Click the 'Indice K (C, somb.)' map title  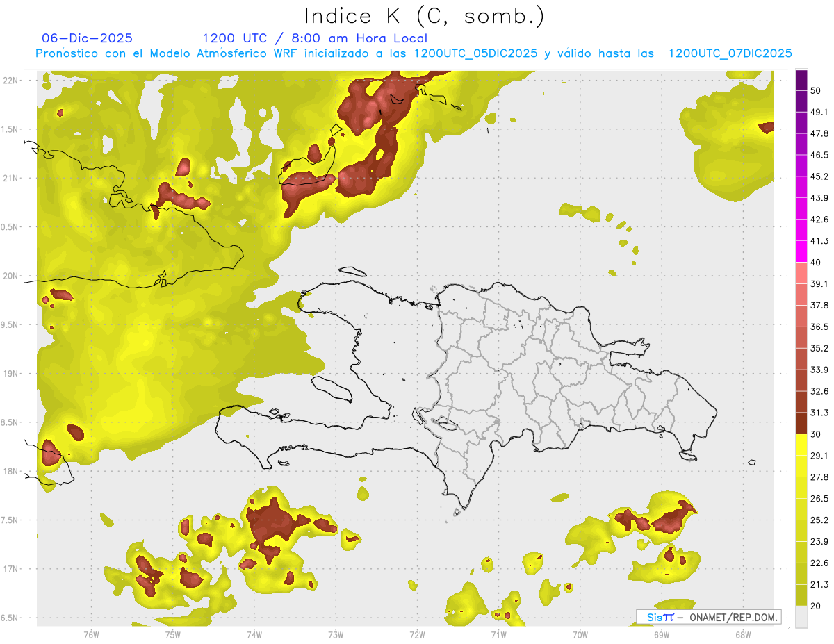425,17
